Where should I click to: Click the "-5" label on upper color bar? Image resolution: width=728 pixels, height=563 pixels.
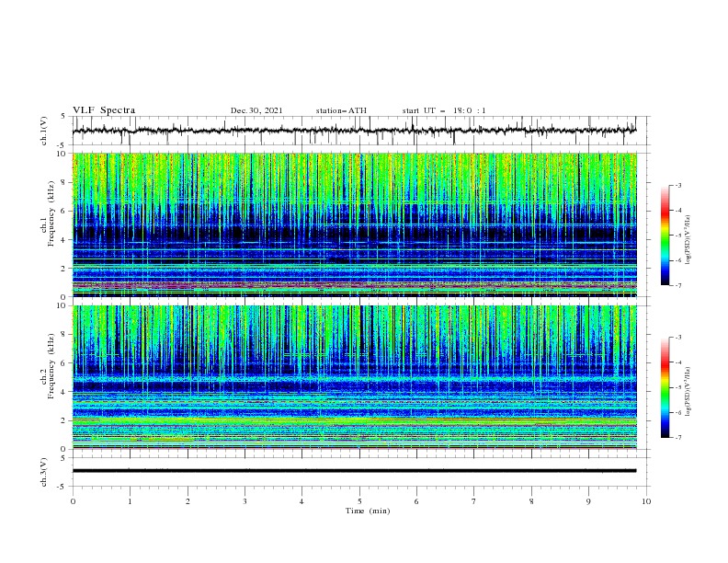(678, 236)
